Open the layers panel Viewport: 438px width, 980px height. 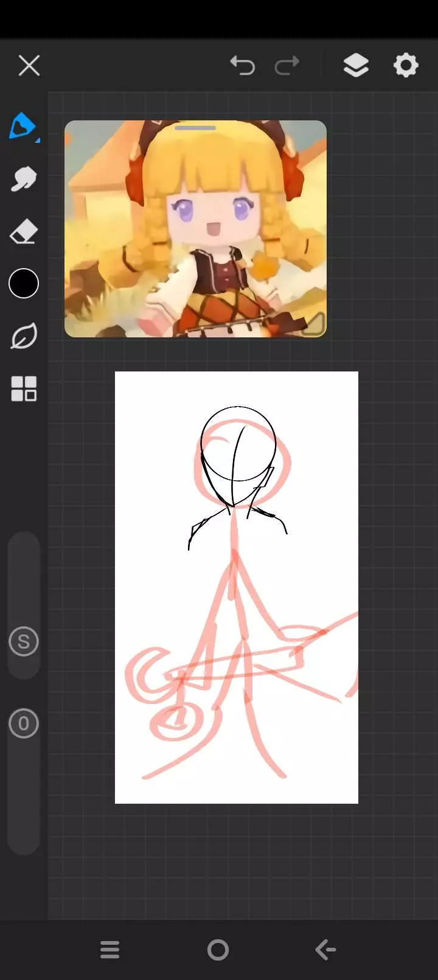[356, 65]
